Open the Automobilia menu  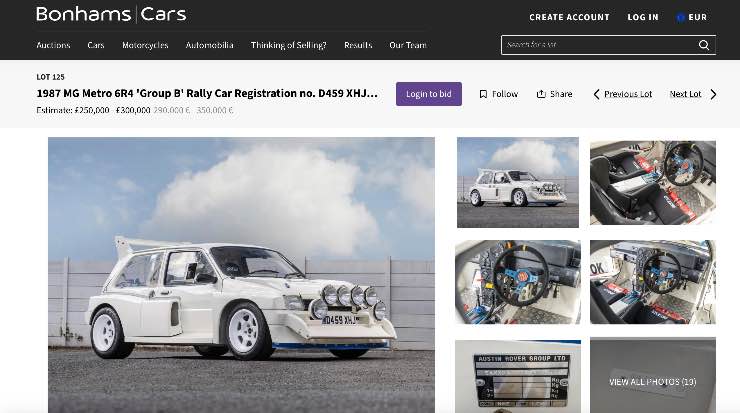pos(210,45)
